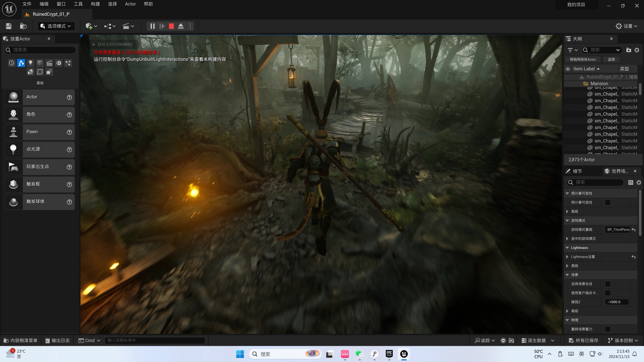Image resolution: width=644 pixels, height=362 pixels.
Task: Advance a single frame
Action: point(162,26)
